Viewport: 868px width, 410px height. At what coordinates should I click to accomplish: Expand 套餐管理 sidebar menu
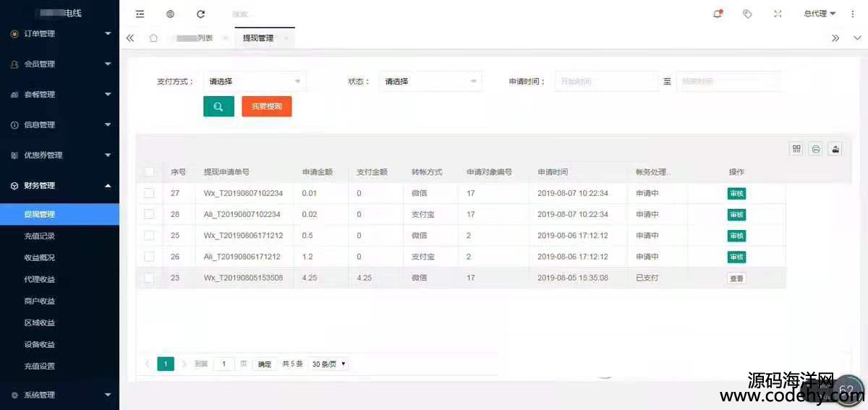(x=59, y=94)
